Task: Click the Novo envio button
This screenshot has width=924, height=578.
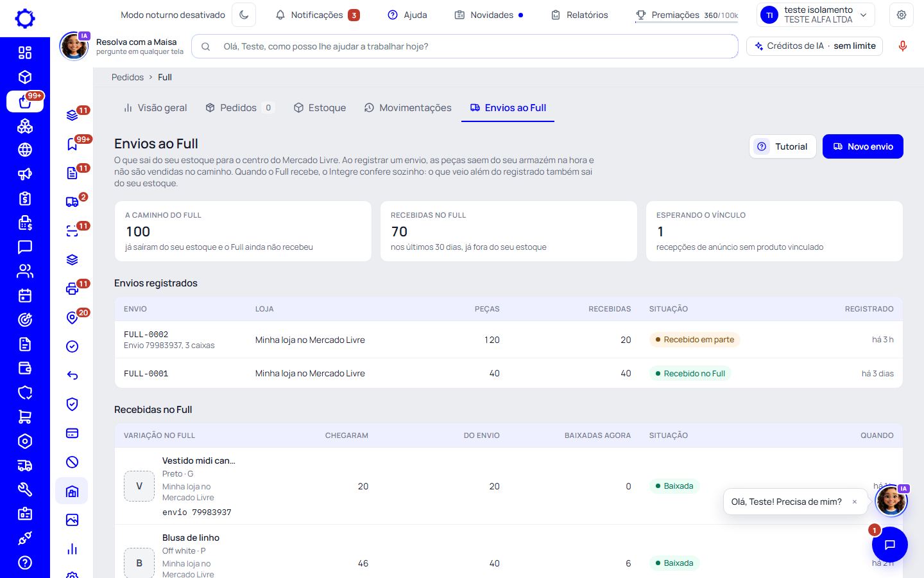Action: coord(863,146)
